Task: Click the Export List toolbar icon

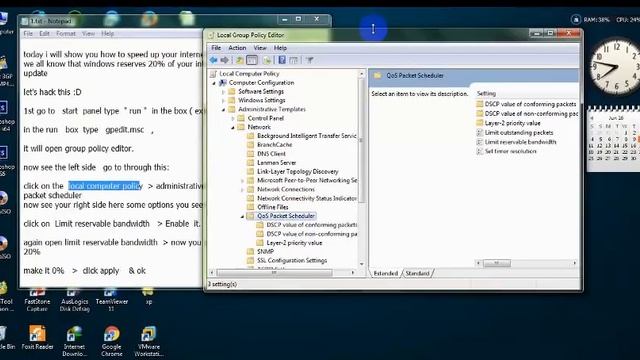Action: (267, 60)
